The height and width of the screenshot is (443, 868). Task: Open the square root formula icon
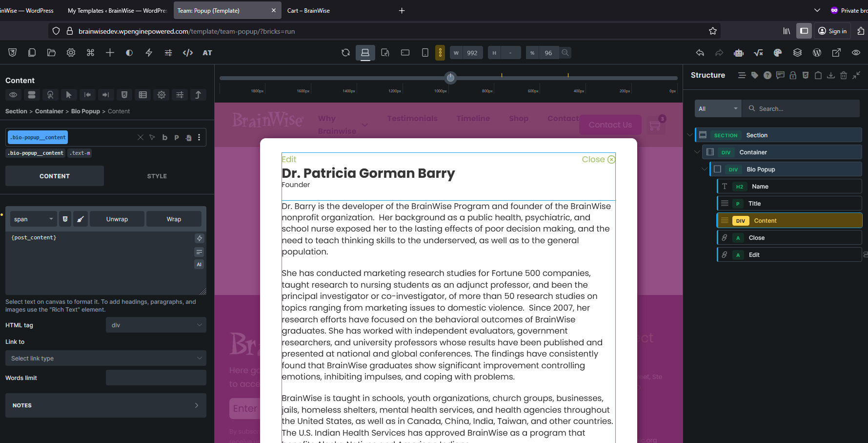(x=758, y=53)
